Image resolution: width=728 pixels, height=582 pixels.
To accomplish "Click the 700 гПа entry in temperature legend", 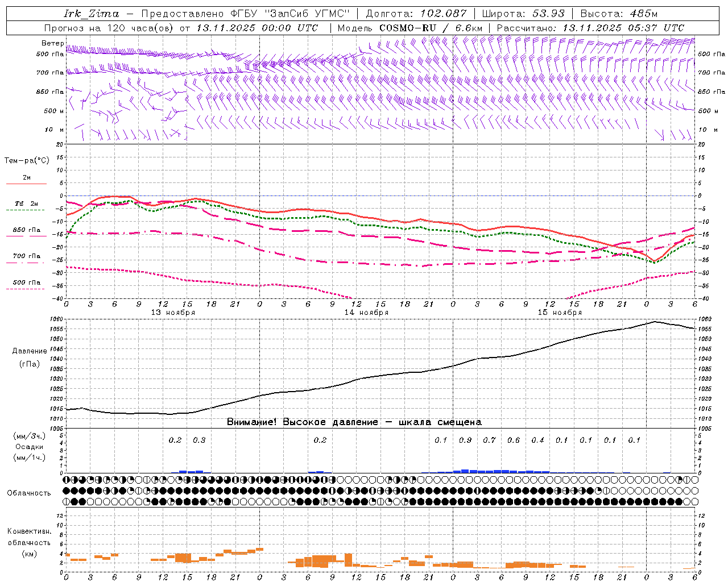I will click(x=27, y=256).
